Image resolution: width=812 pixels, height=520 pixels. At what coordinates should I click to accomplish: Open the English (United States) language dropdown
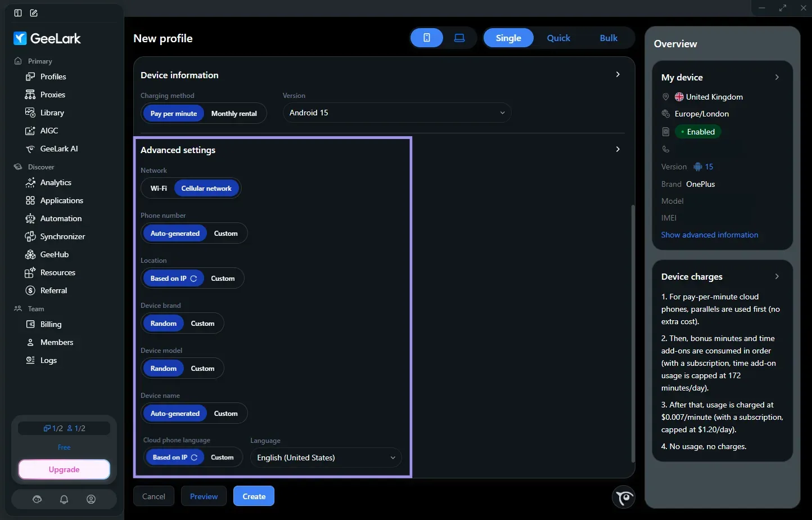pos(326,458)
